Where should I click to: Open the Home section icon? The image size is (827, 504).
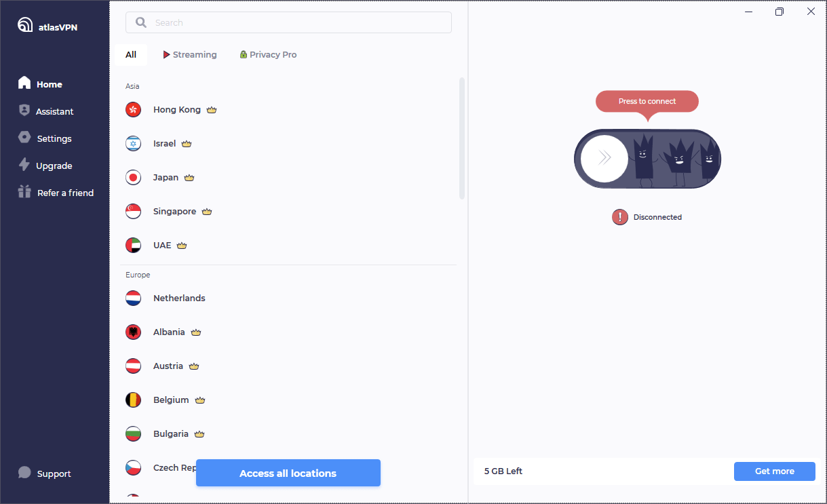tap(24, 83)
